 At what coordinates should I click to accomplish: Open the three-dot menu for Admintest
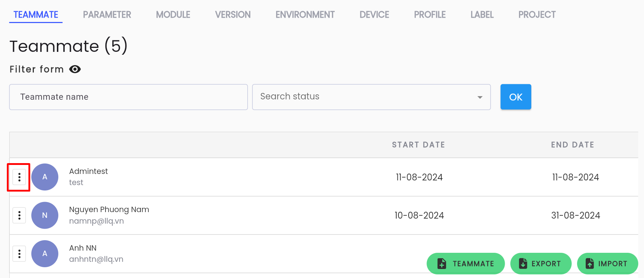coord(19,177)
